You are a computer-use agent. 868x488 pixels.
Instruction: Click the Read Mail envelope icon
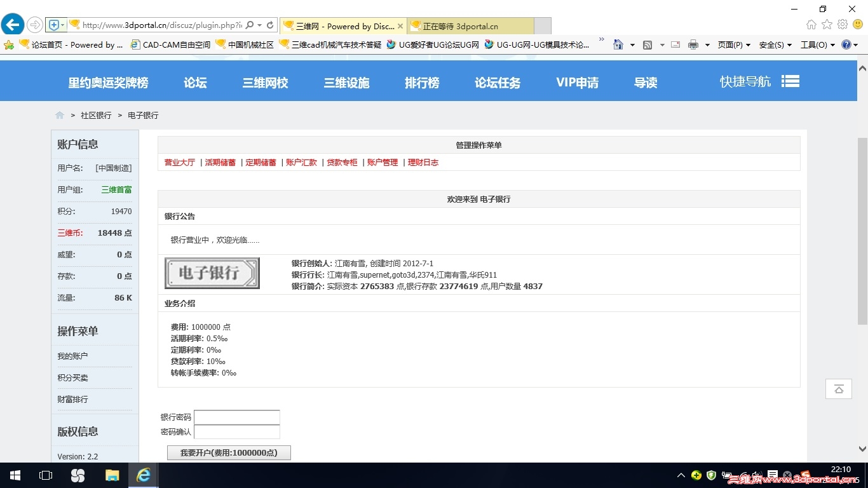pyautogui.click(x=675, y=45)
